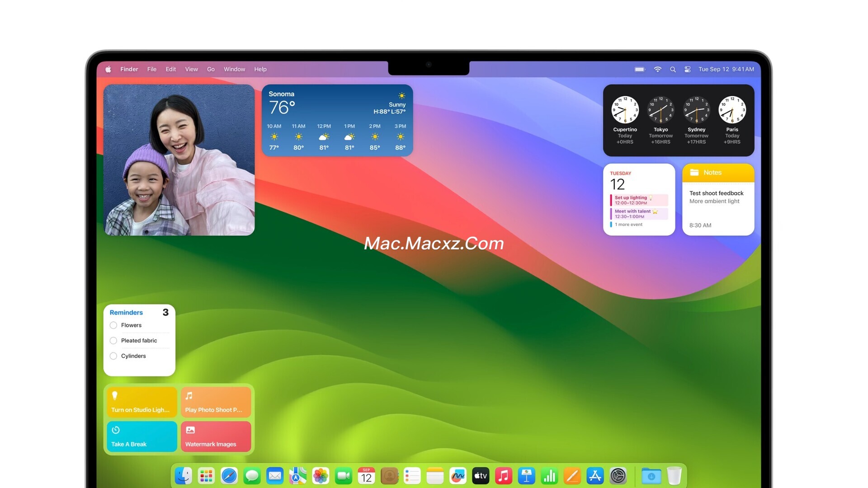Image resolution: width=868 pixels, height=488 pixels.
Task: Click the Spotlight search icon
Action: coord(673,69)
